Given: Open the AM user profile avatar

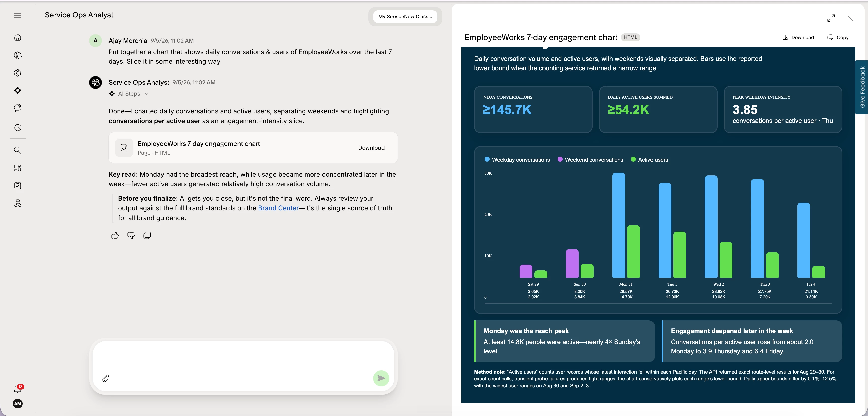Looking at the screenshot, I should [18, 403].
